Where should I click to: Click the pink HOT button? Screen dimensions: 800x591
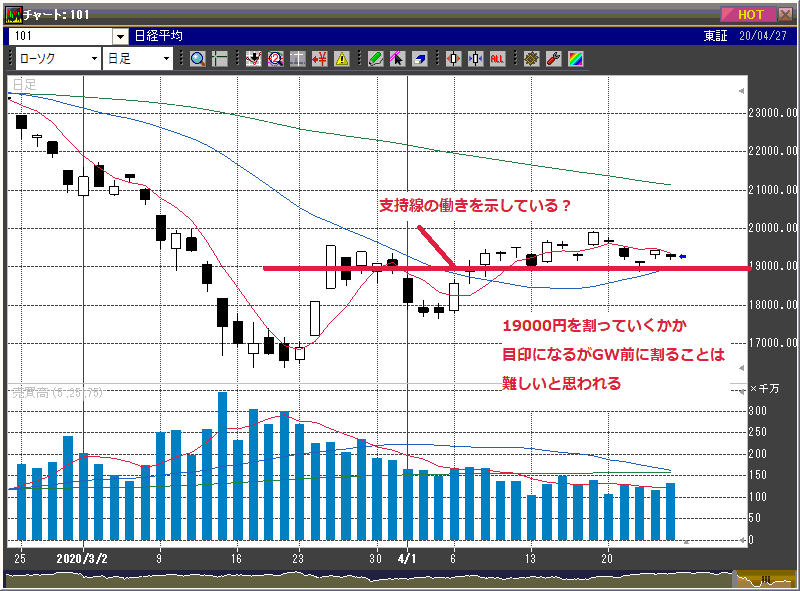coord(747,14)
